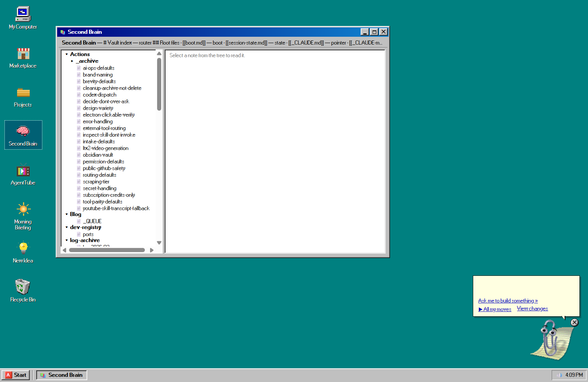This screenshot has width=588, height=382.
Task: Open the New Idea lightbulb icon
Action: pos(23,252)
